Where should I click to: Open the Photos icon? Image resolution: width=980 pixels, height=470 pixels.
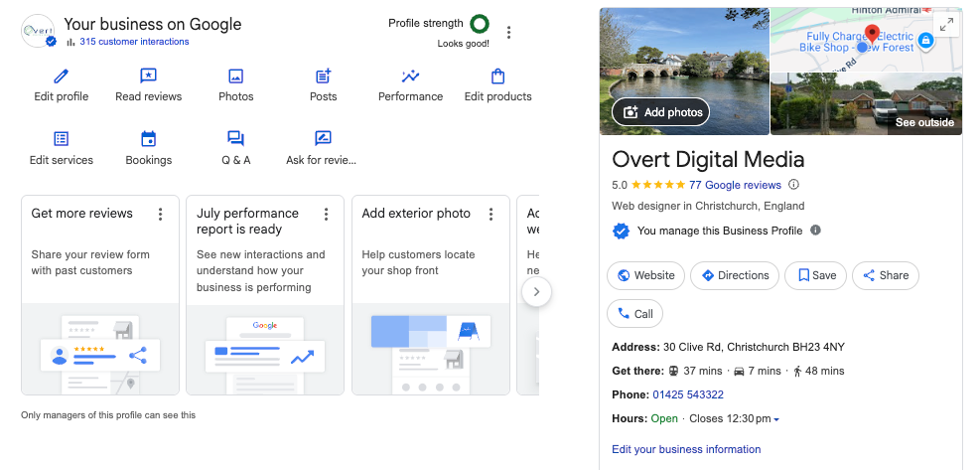pos(235,77)
